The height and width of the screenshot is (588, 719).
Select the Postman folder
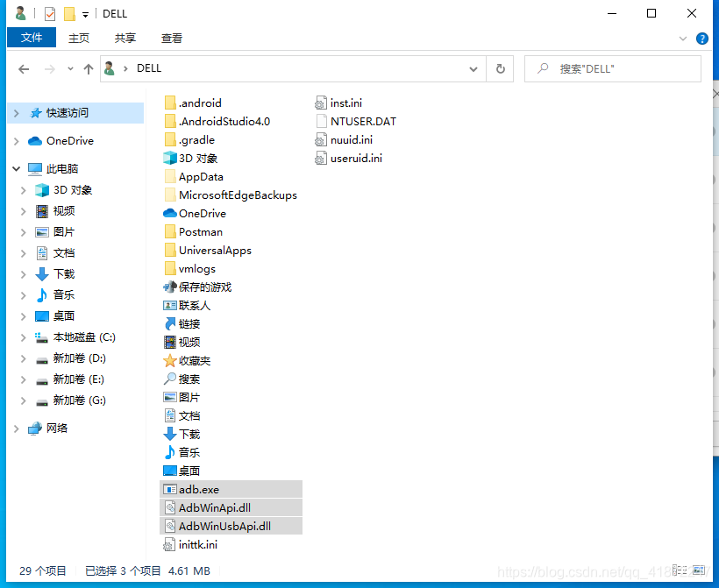(x=194, y=232)
